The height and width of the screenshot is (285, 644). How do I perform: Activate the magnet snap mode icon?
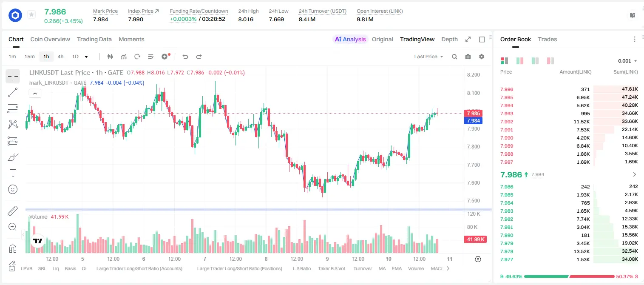(x=13, y=248)
